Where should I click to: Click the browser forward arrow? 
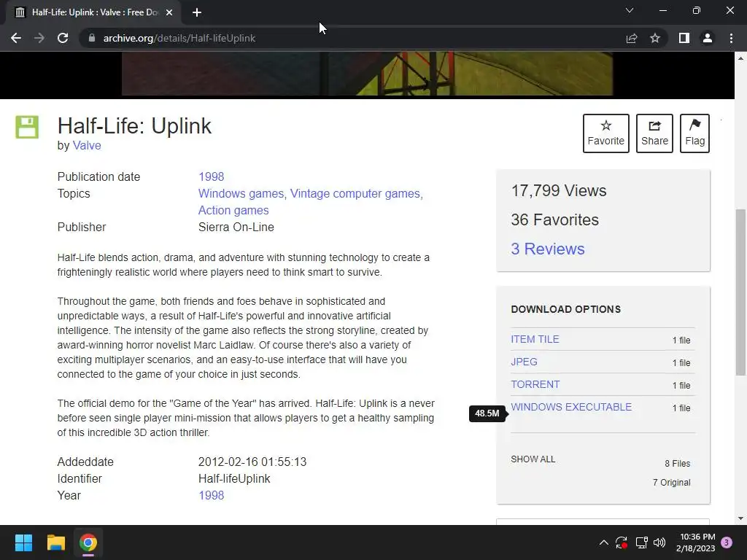(39, 38)
